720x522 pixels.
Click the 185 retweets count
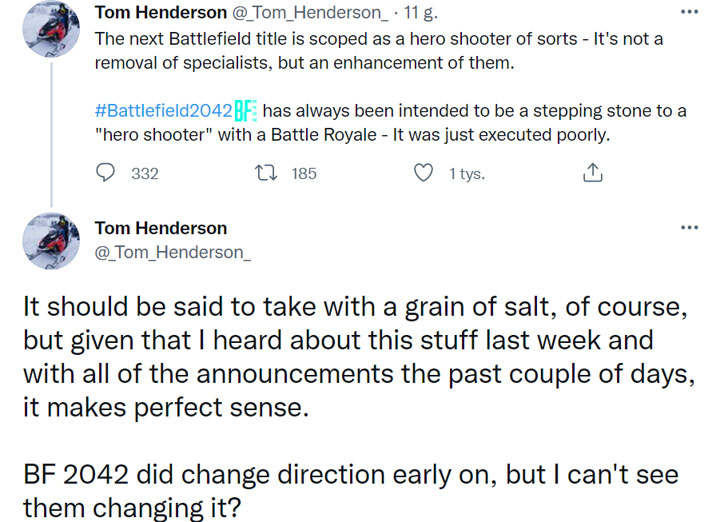pyautogui.click(x=304, y=174)
